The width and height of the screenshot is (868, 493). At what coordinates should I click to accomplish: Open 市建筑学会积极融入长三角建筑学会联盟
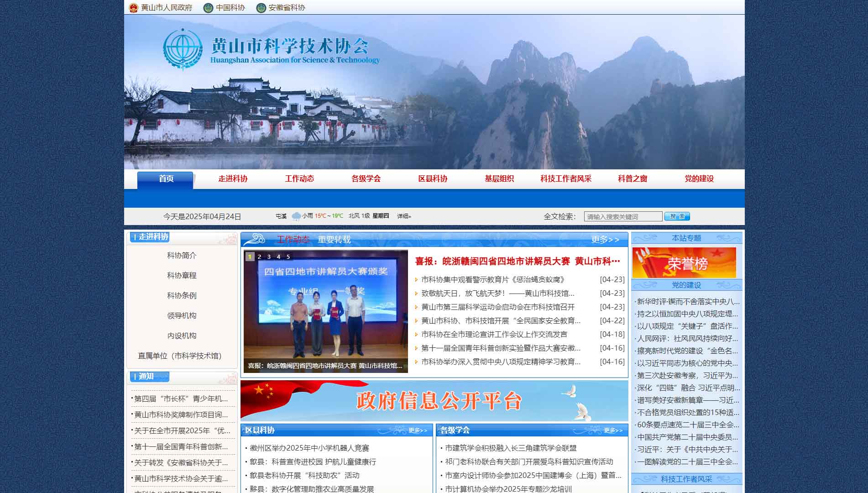click(511, 448)
